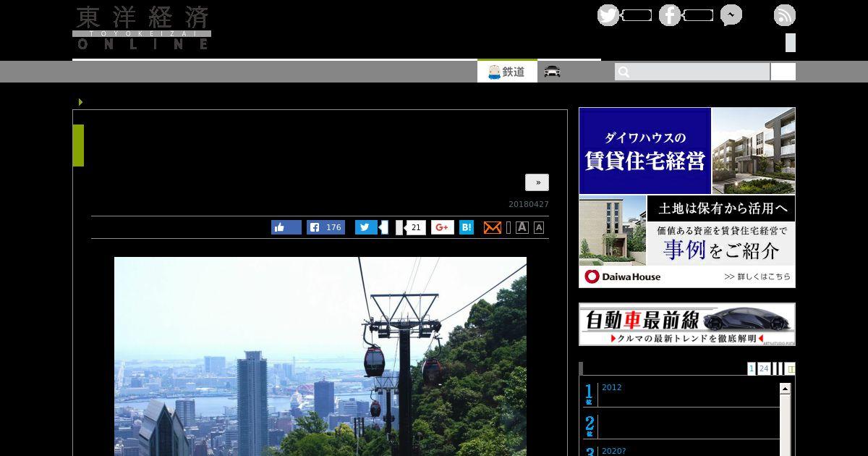This screenshot has width=868, height=456.
Task: Open the 自動車最前線 banner
Action: (x=687, y=324)
